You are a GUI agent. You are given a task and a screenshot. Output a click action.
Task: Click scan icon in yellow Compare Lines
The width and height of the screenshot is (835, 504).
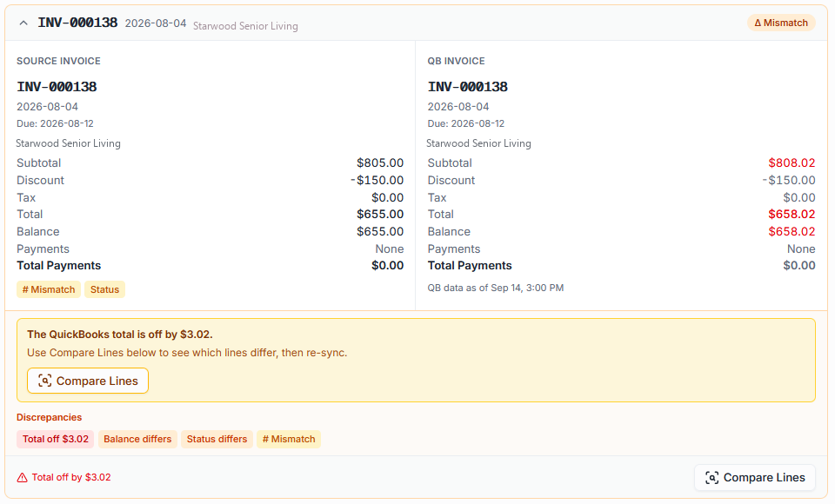44,381
